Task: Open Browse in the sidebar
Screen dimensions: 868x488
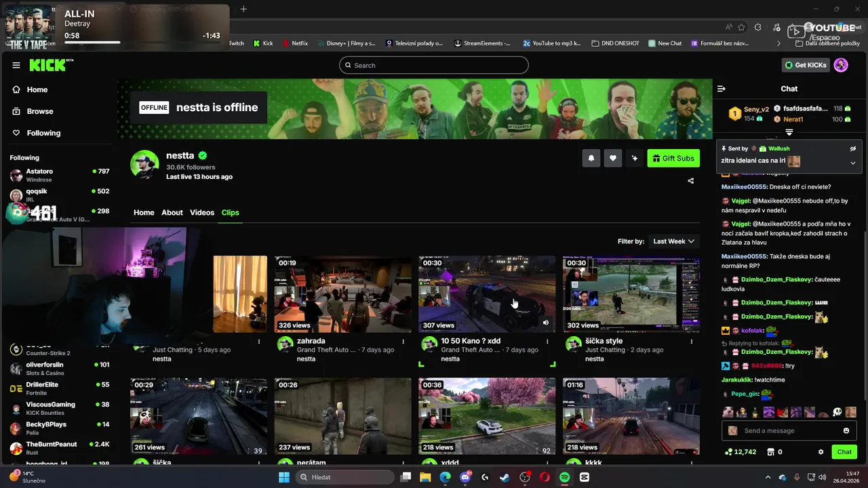Action: tap(40, 111)
